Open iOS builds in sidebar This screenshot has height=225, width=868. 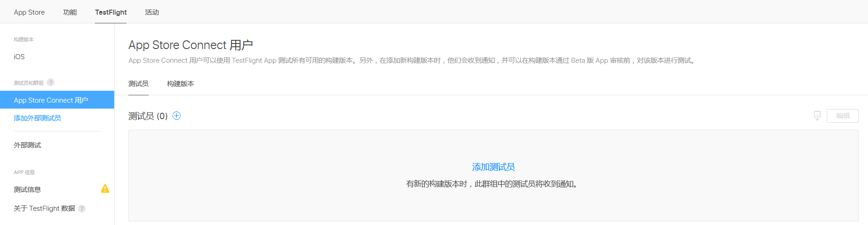[19, 57]
